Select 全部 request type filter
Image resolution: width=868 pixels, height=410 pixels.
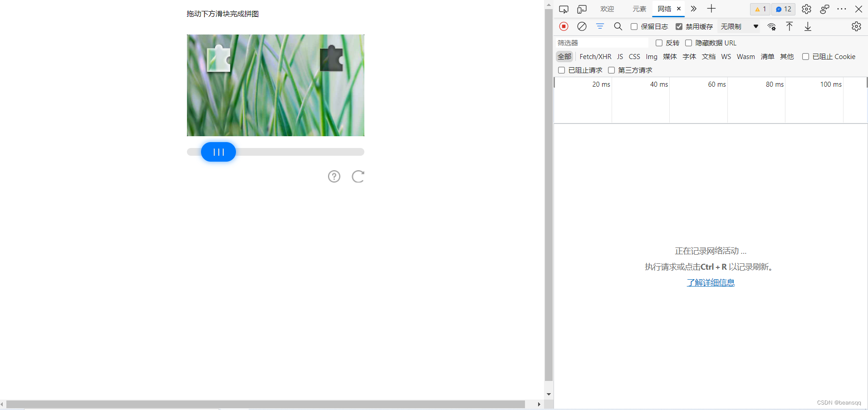564,56
